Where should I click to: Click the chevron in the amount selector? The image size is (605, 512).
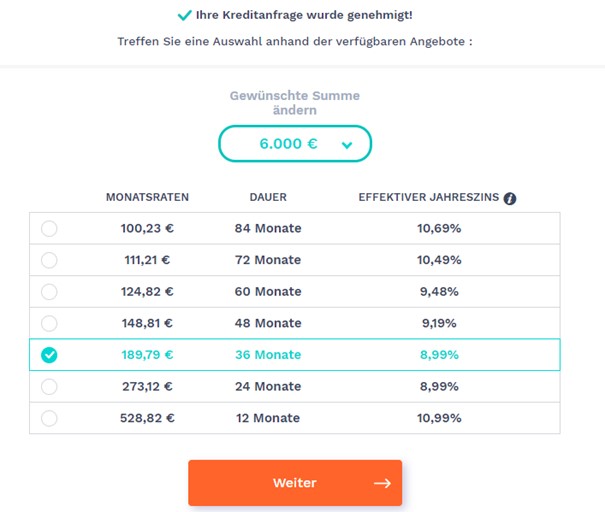347,145
